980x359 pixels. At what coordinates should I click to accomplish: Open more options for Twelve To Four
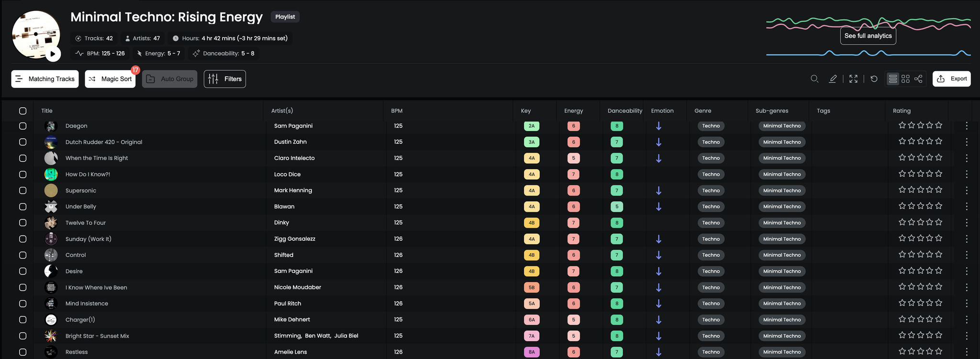(967, 223)
